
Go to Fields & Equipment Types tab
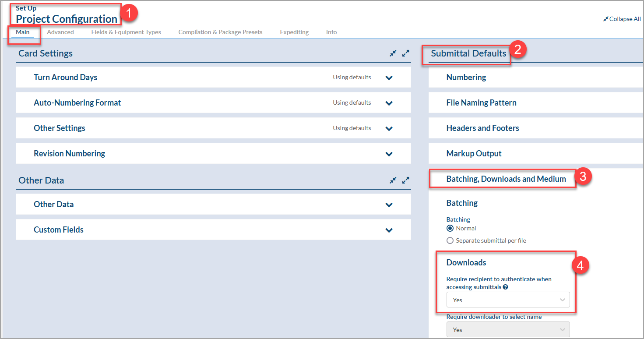coord(126,32)
